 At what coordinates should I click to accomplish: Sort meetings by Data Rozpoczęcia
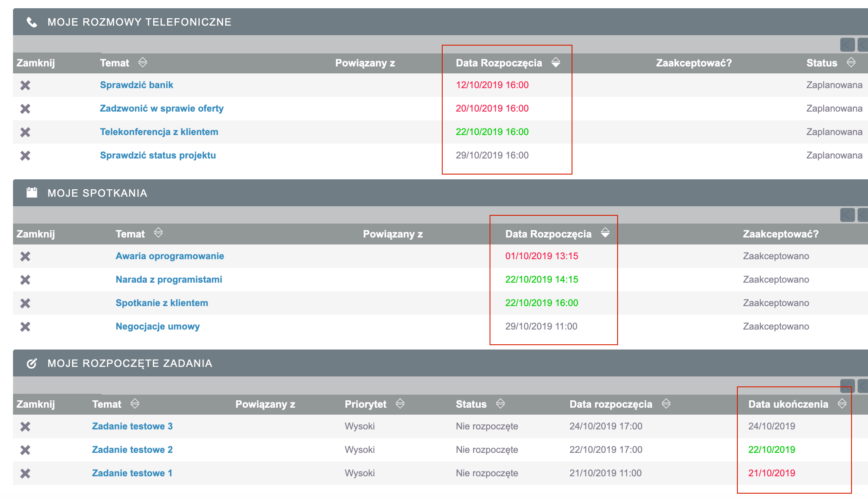click(605, 233)
